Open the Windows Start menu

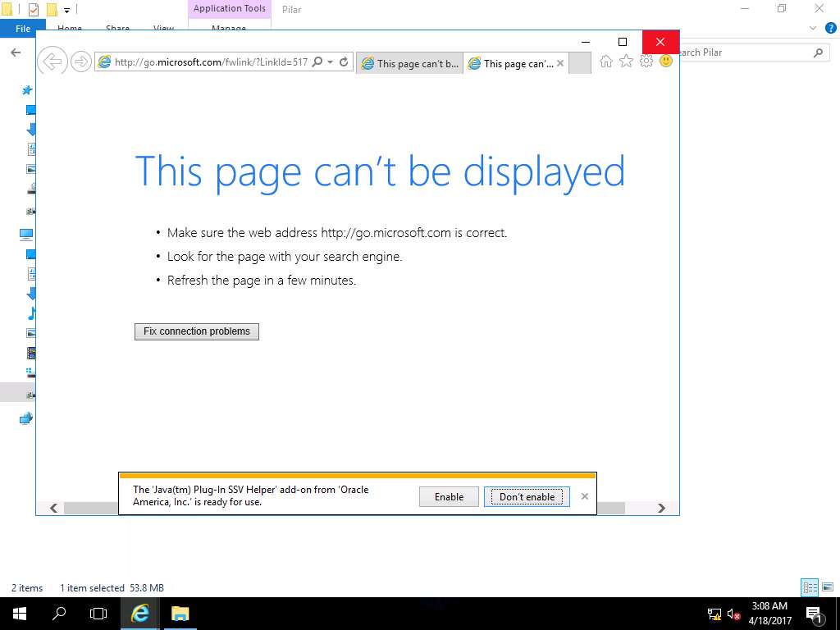point(20,614)
